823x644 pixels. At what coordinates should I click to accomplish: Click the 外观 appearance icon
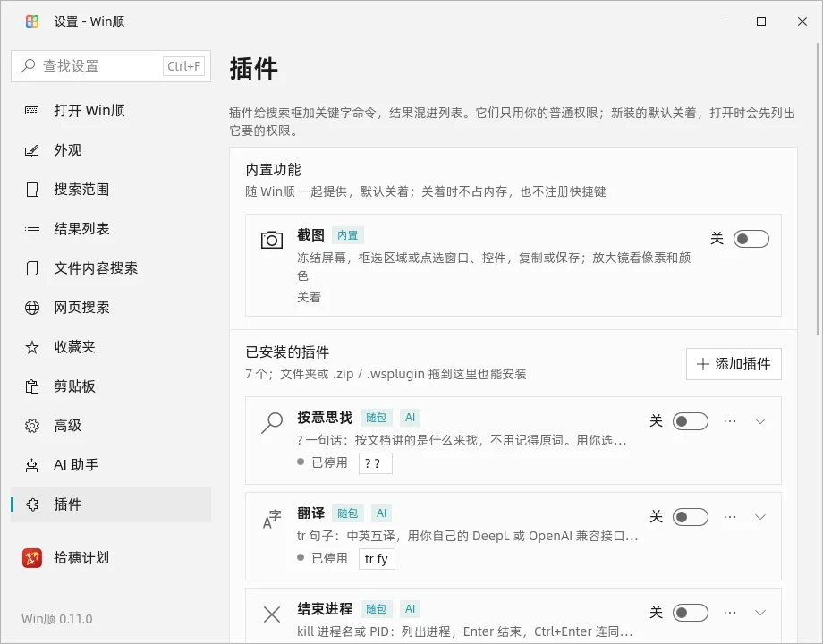click(32, 150)
